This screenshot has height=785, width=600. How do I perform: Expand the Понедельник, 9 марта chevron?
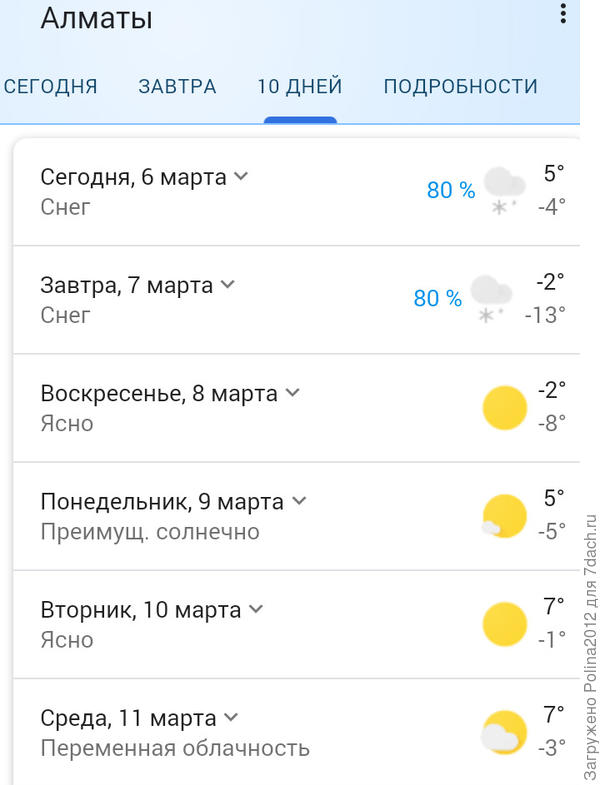coord(299,500)
